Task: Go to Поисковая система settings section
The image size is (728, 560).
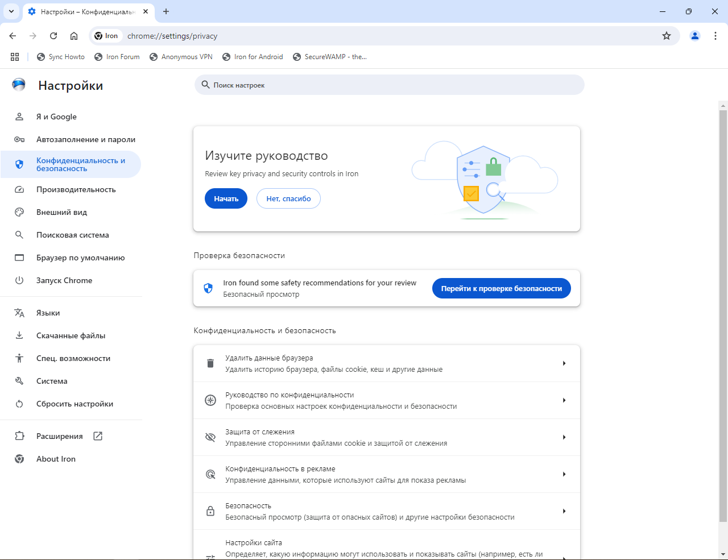Action: point(72,235)
